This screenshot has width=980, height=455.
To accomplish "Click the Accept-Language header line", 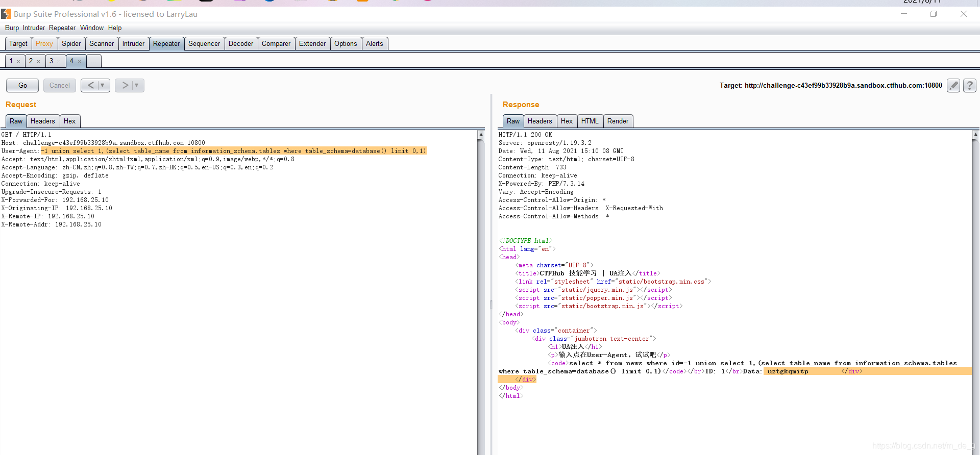I will [x=137, y=167].
